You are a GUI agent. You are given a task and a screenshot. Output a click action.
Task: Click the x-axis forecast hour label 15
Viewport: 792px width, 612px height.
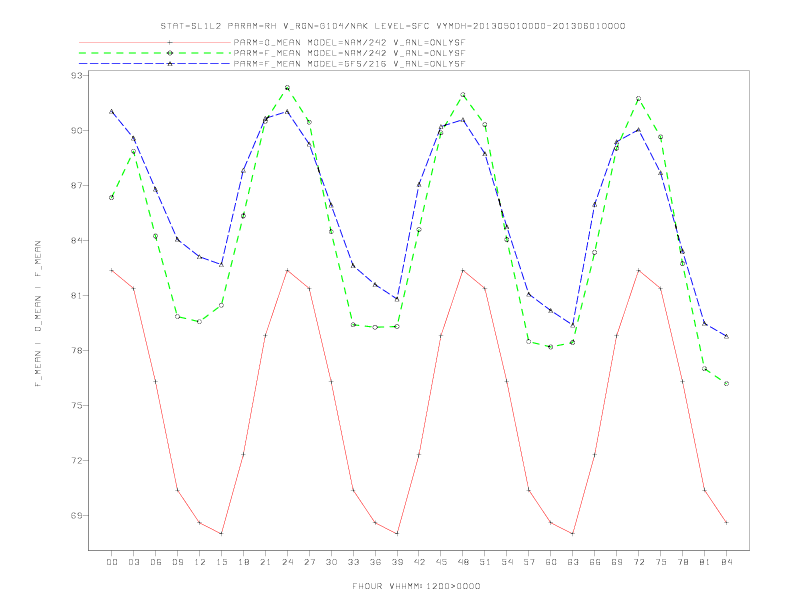click(221, 562)
